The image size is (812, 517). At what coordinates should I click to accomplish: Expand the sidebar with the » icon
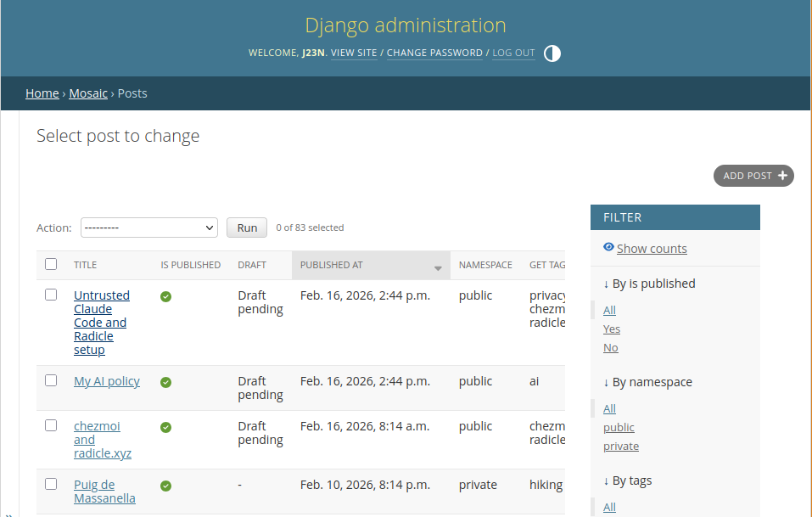[x=8, y=512]
